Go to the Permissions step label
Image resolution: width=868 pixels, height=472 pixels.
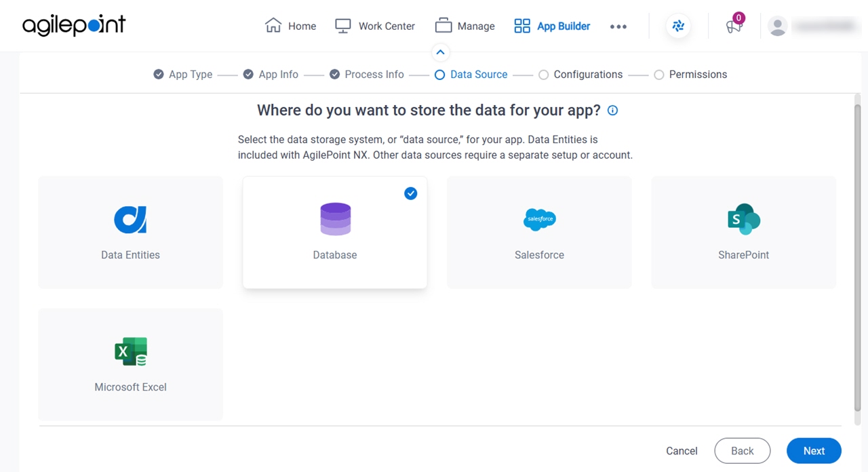pos(698,75)
